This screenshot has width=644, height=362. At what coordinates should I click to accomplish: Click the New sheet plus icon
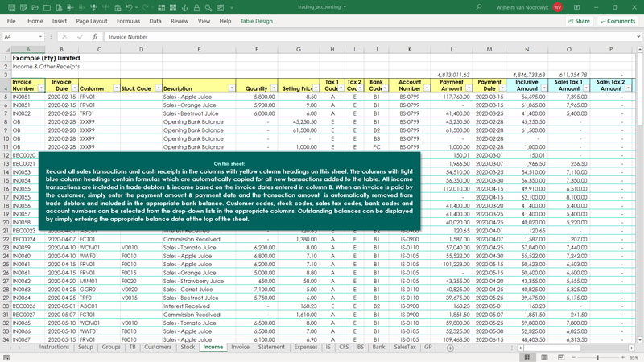click(x=450, y=348)
